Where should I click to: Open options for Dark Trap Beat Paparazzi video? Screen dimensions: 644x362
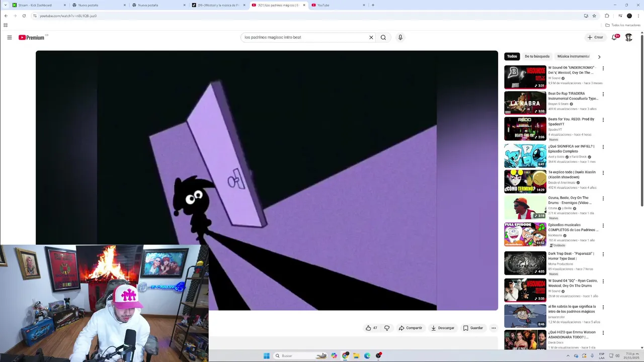pos(603,254)
